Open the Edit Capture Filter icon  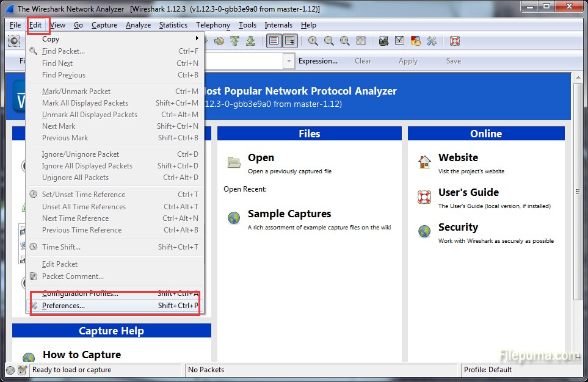(383, 41)
